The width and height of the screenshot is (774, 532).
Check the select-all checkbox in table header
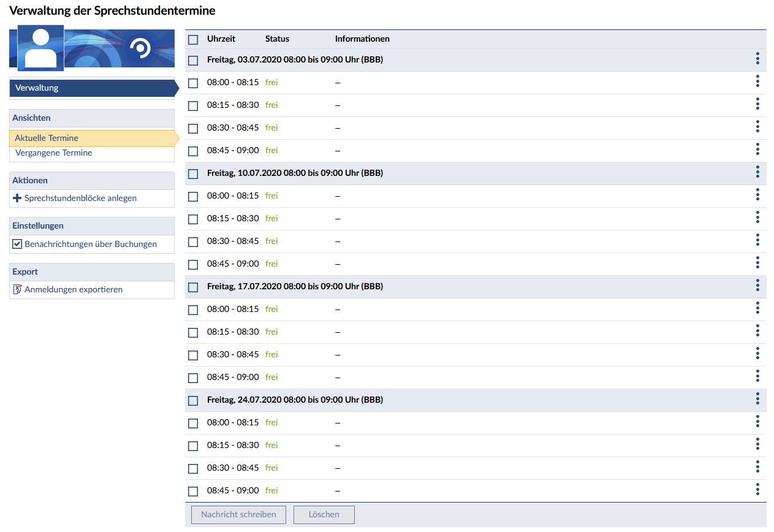193,39
